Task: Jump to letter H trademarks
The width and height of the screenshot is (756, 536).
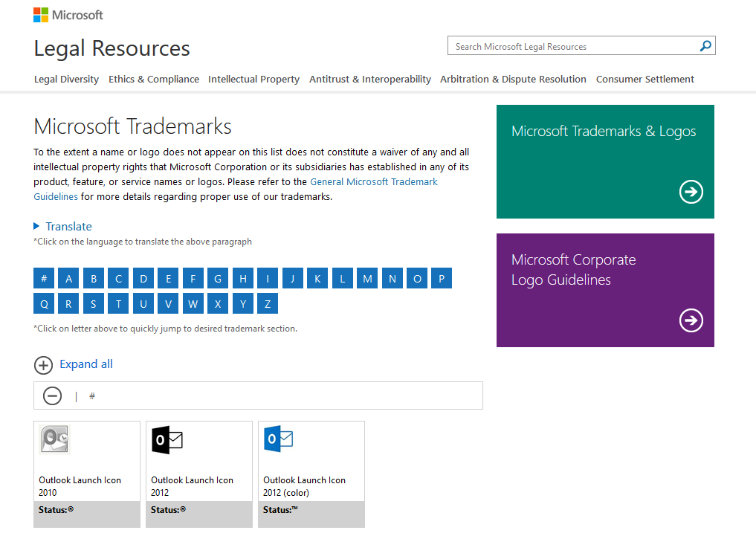Action: (243, 278)
